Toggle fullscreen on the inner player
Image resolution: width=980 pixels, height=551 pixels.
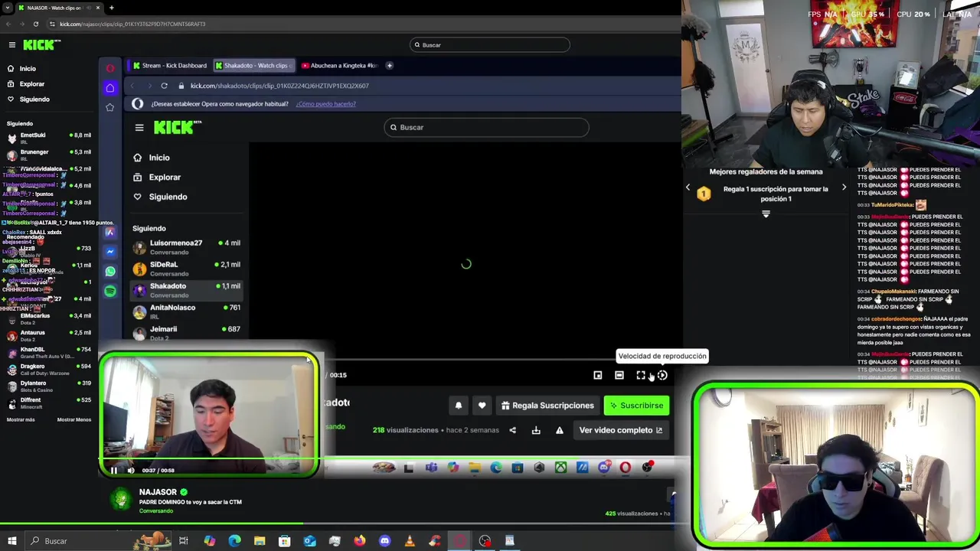641,376
